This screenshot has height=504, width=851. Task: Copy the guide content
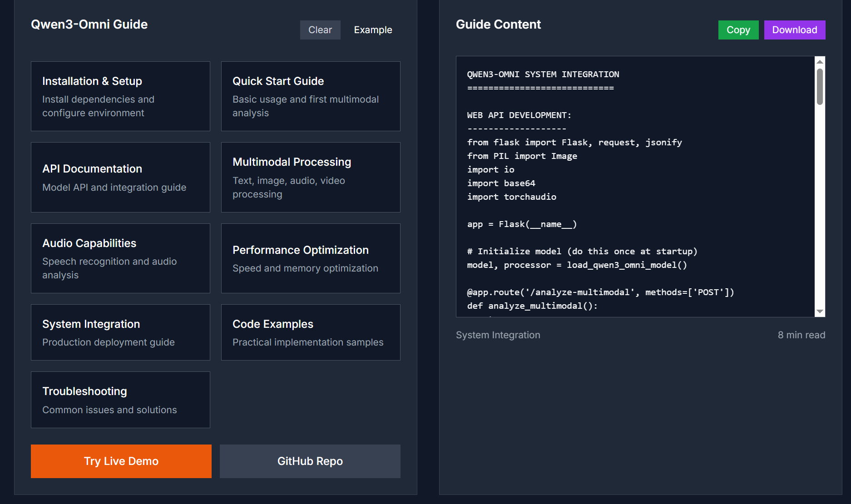tap(738, 30)
